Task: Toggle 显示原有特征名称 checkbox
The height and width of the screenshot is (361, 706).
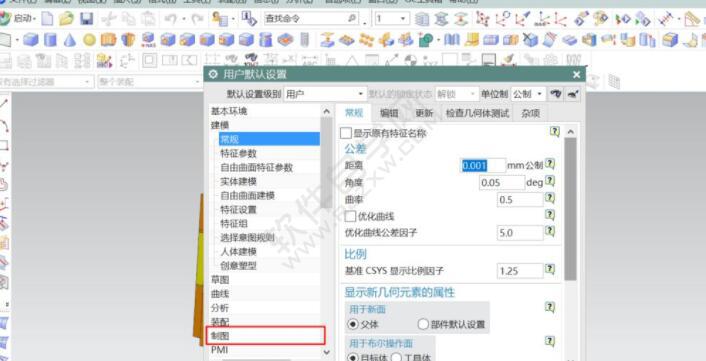Action: pos(345,133)
